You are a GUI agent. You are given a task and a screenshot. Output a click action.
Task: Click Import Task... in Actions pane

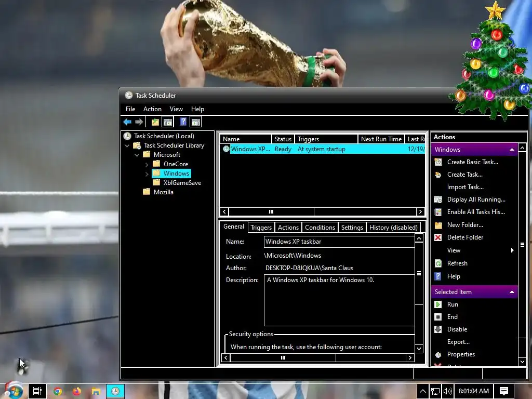[x=465, y=187]
